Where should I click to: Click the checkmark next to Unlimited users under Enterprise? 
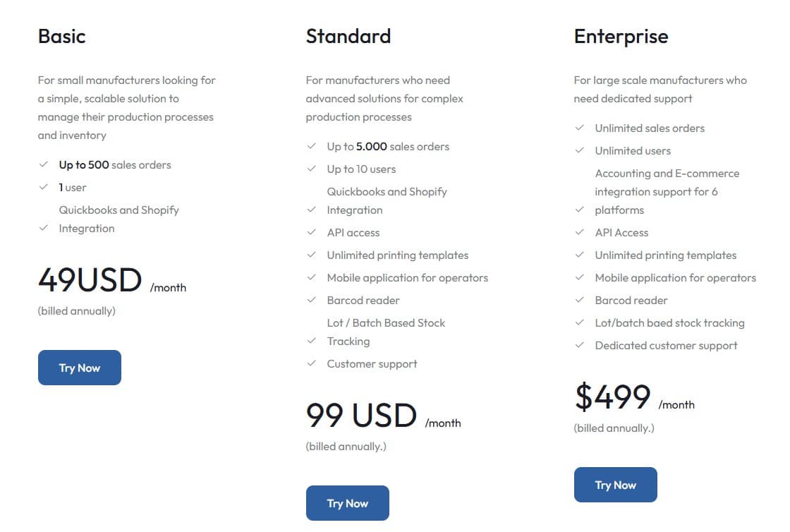(580, 150)
